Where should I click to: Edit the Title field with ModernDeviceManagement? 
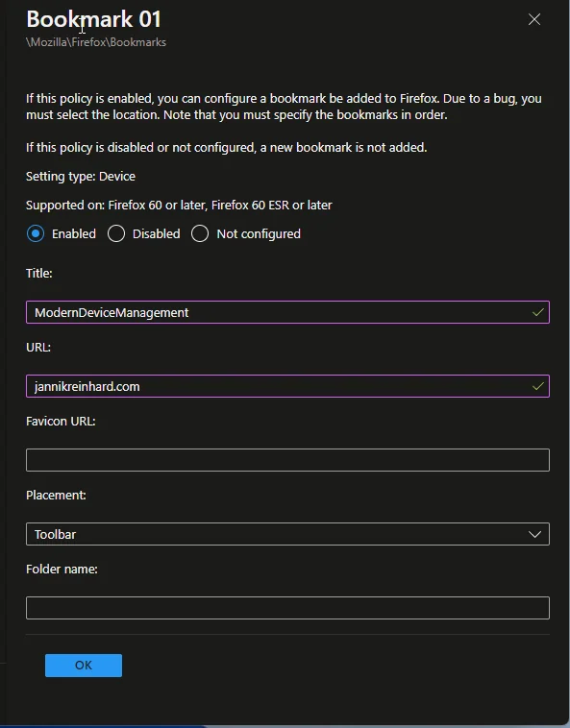pyautogui.click(x=287, y=312)
